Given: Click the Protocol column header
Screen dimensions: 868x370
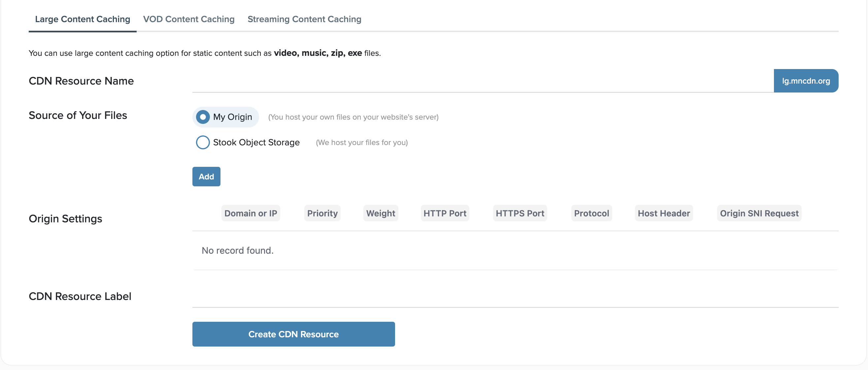Looking at the screenshot, I should pyautogui.click(x=591, y=213).
